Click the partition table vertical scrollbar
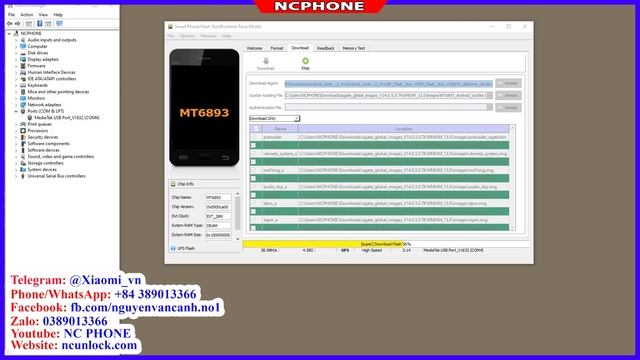Viewport: 640px width, 360px height. tap(513, 178)
